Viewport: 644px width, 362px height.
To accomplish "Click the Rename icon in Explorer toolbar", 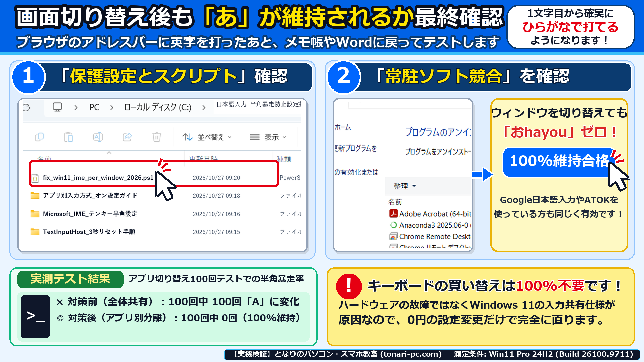I will (98, 137).
